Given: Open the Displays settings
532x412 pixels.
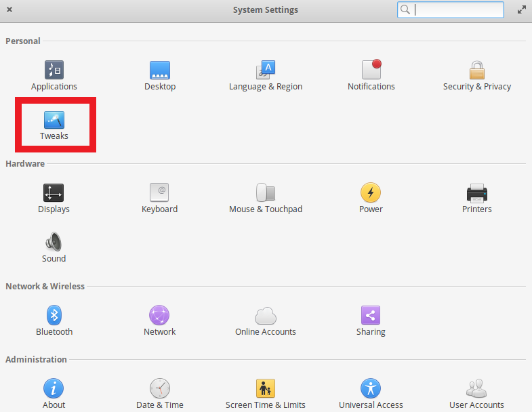Looking at the screenshot, I should [x=54, y=199].
